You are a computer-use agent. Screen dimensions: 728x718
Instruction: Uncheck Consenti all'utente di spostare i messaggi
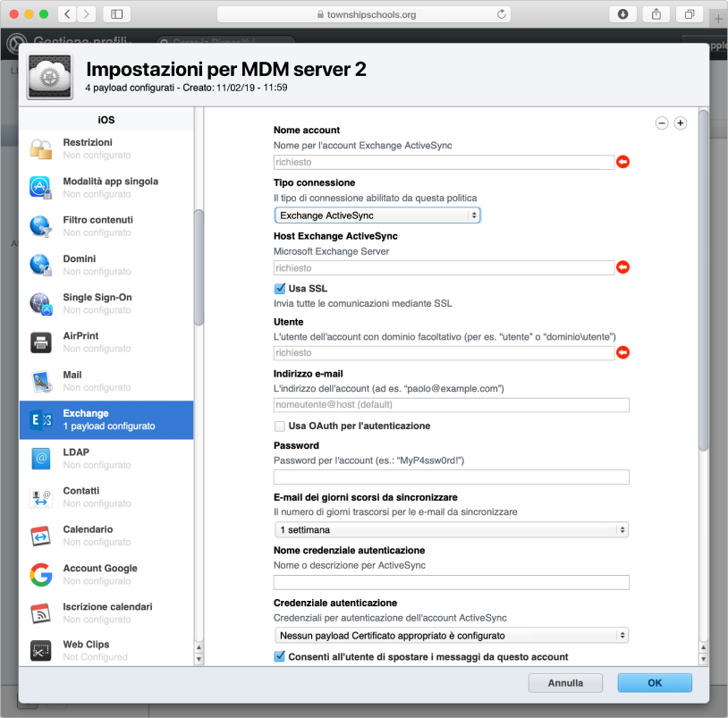coord(280,656)
